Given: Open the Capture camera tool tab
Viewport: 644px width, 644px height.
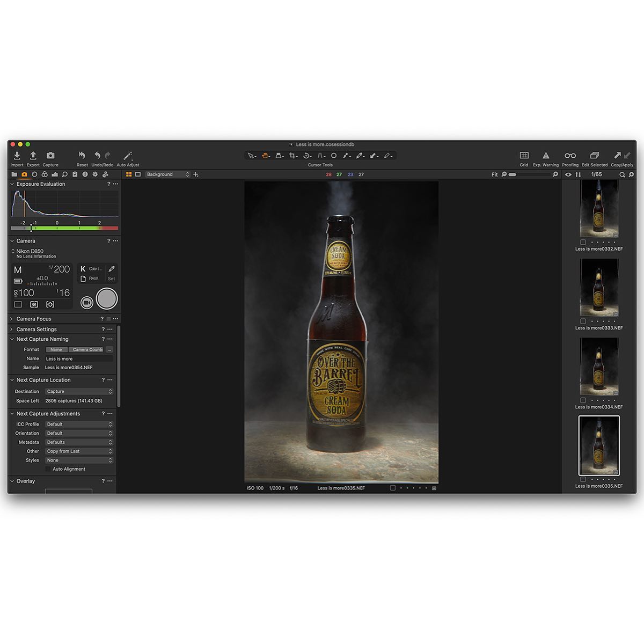Looking at the screenshot, I should pos(24,174).
